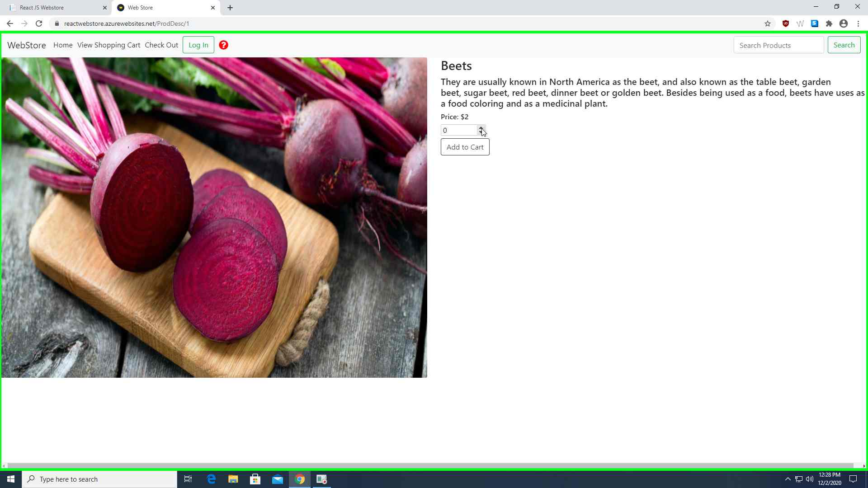The width and height of the screenshot is (868, 488).
Task: Open Chrome's three-dot menu
Action: pos(858,23)
